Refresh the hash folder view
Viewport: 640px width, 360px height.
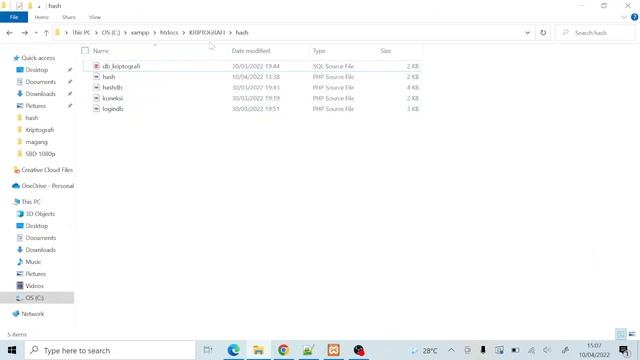pos(543,33)
